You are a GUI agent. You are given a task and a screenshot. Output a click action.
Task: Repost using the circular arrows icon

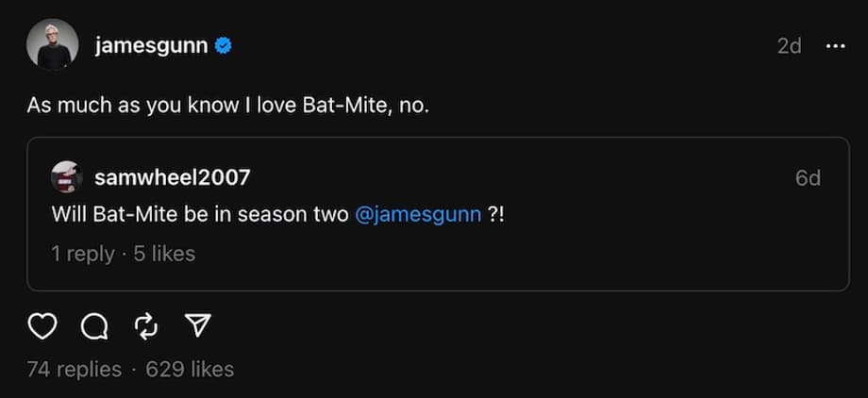[145, 326]
